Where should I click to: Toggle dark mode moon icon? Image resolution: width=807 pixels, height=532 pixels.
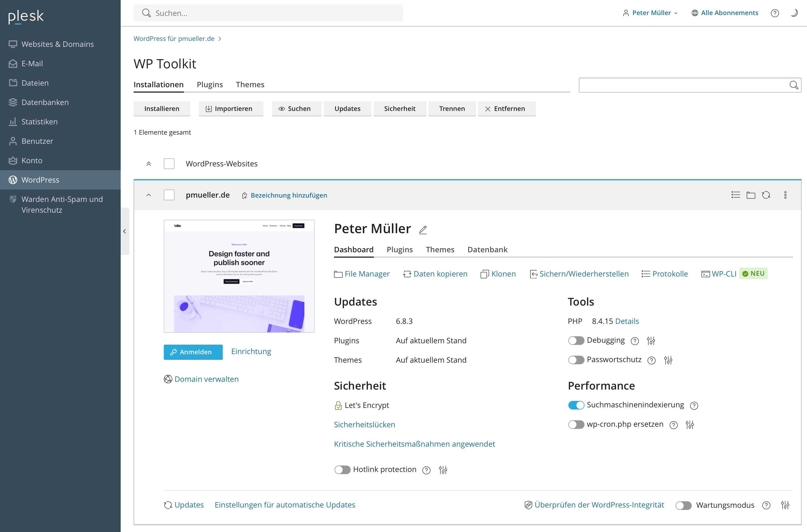pos(794,13)
